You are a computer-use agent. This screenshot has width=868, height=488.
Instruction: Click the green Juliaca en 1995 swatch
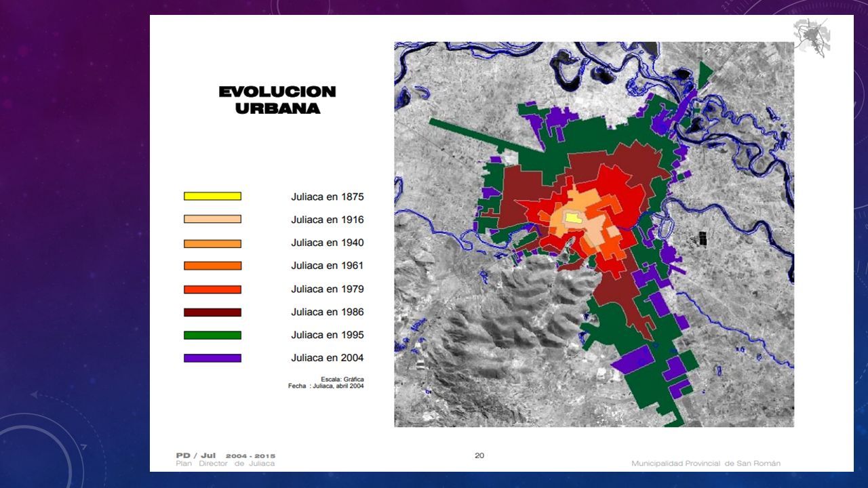point(212,335)
